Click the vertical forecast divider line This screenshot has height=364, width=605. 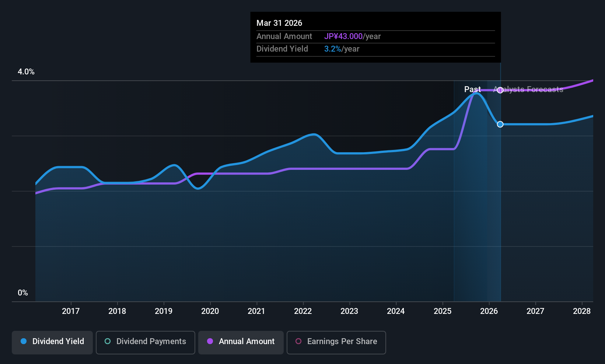(x=500, y=184)
